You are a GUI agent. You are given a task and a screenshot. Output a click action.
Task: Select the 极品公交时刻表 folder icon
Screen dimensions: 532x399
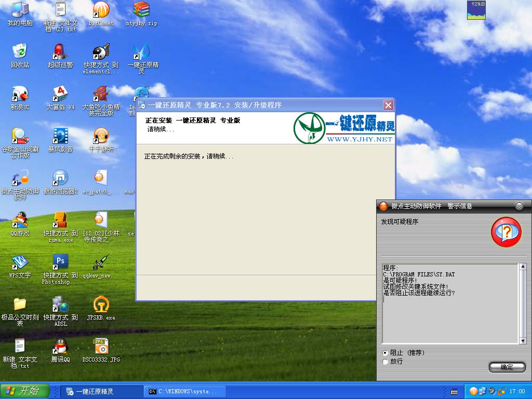pos(20,311)
